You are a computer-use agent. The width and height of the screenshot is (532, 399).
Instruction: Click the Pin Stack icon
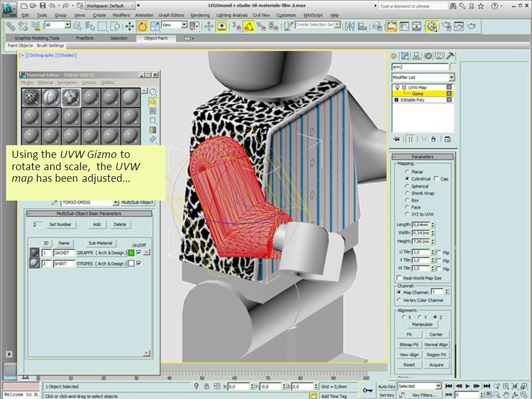coord(396,139)
